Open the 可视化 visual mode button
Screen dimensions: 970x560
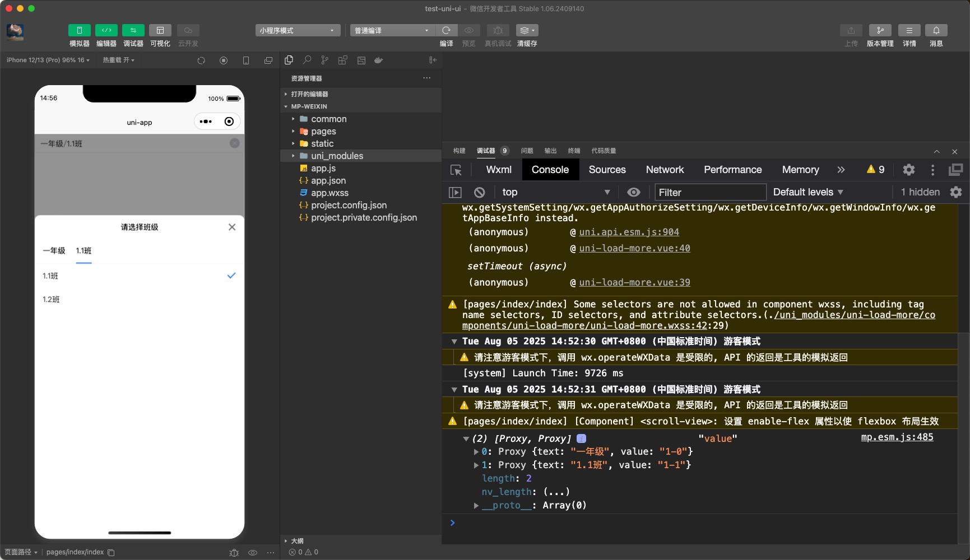tap(160, 30)
